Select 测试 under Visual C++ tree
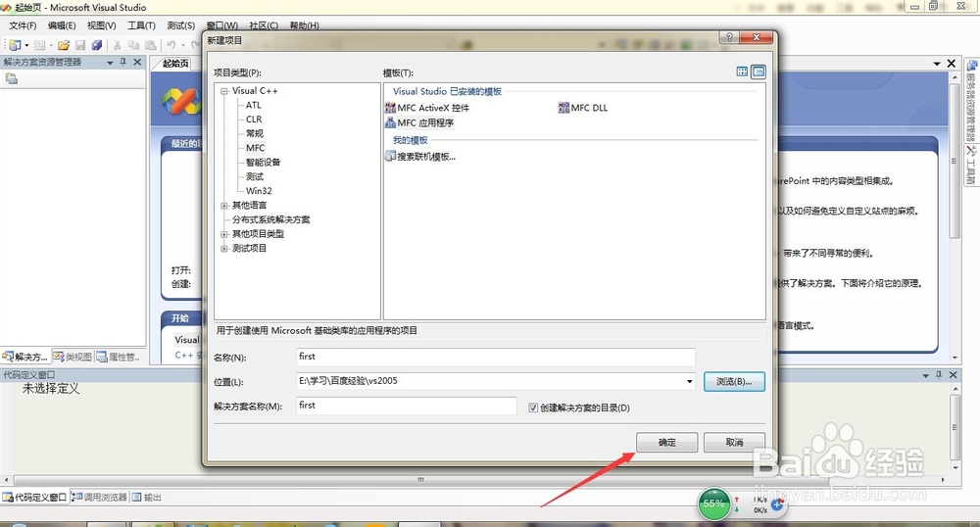The height and width of the screenshot is (527, 980). point(255,176)
